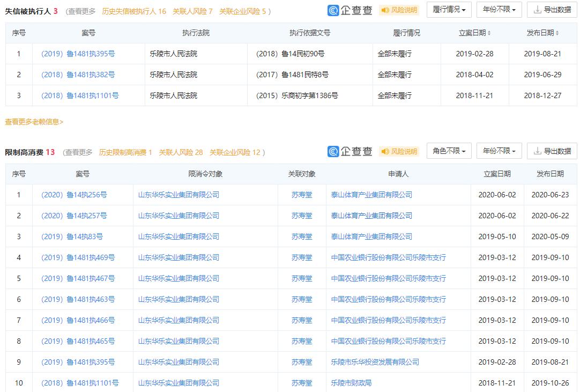Screen dimensions: 580x392
Task: Select publish date 2019-10-26
Action: coord(550,383)
